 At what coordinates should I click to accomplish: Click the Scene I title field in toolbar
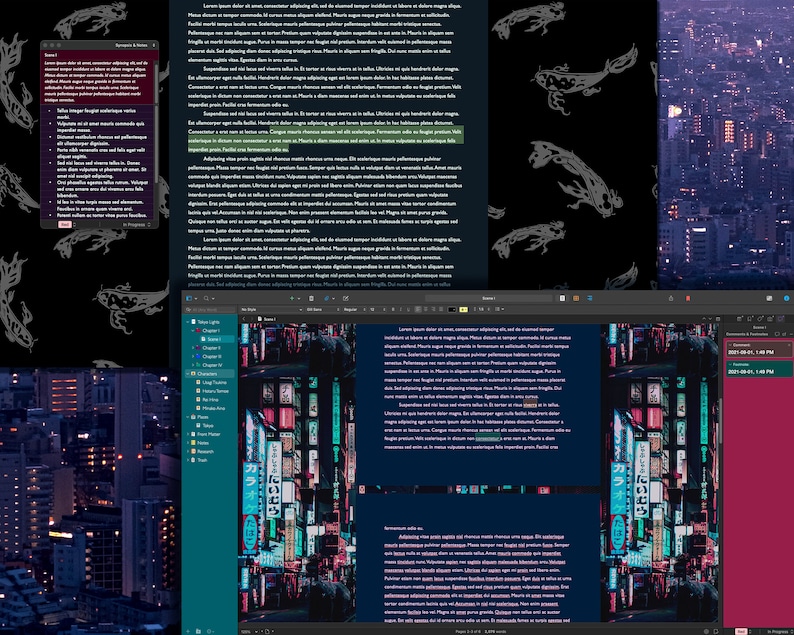[489, 298]
